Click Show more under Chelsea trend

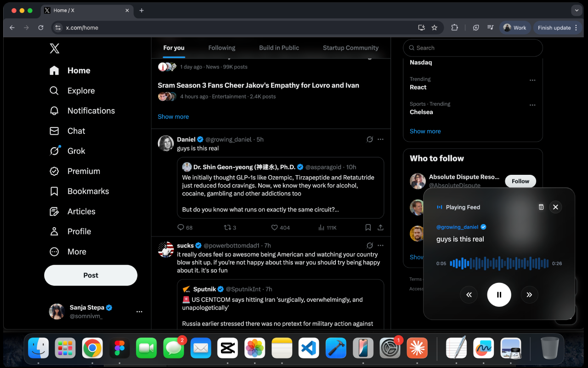click(425, 131)
